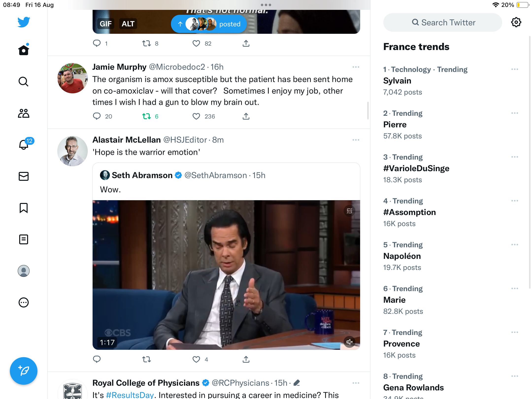Share Alastair McLellan's tweet
Viewport: 532px width, 399px height.
(x=246, y=359)
